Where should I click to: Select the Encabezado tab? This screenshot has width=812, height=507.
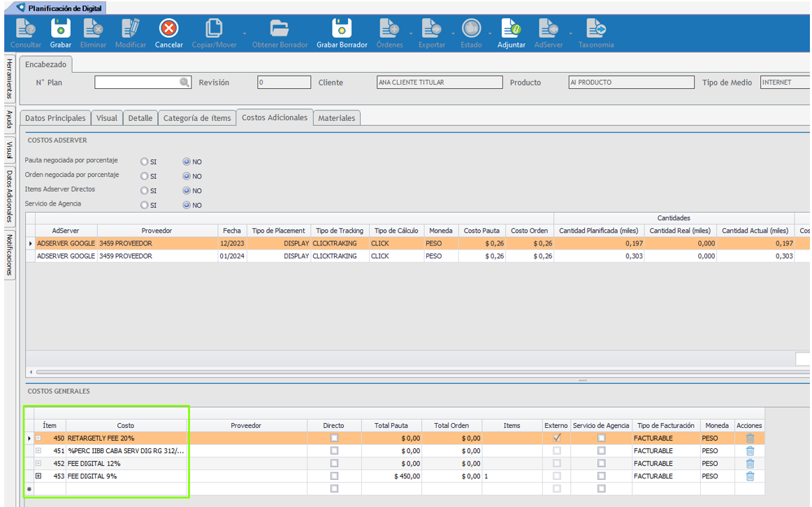pos(45,64)
